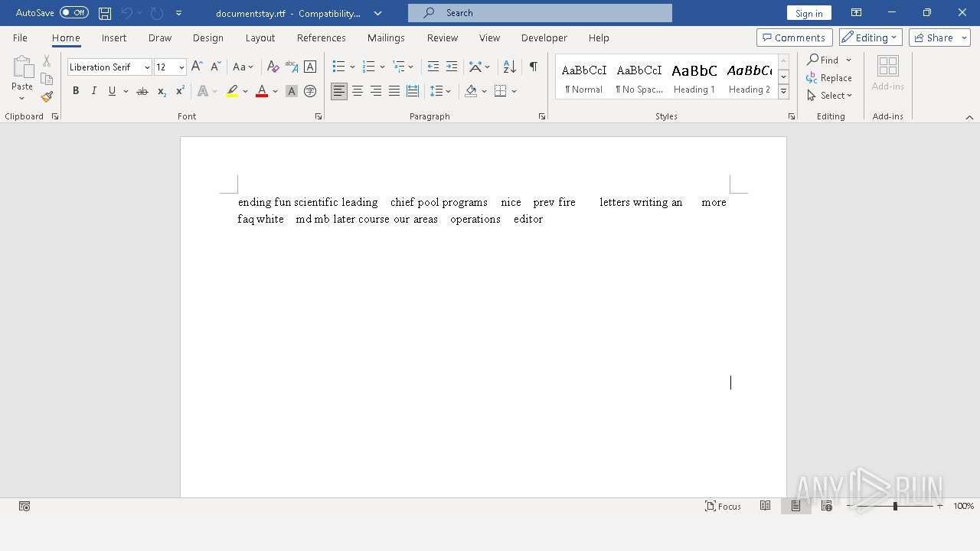The width and height of the screenshot is (980, 551).
Task: Click the Save icon in title bar
Action: point(105,13)
